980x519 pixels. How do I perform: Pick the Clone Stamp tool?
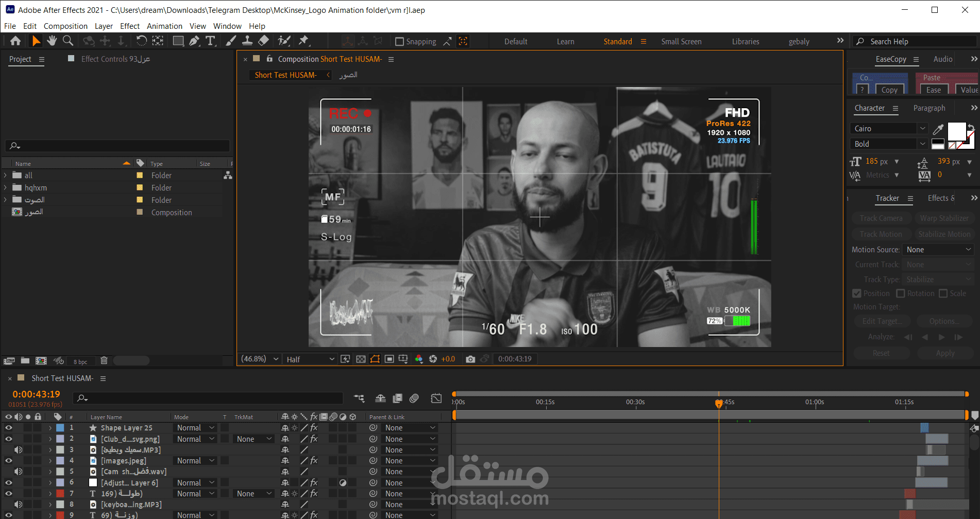[x=247, y=41]
